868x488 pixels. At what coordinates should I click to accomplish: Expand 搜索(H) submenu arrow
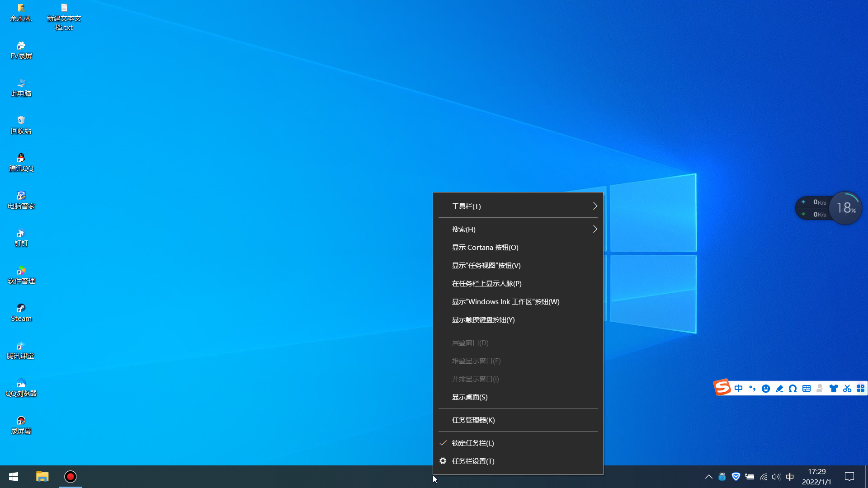[x=595, y=229]
